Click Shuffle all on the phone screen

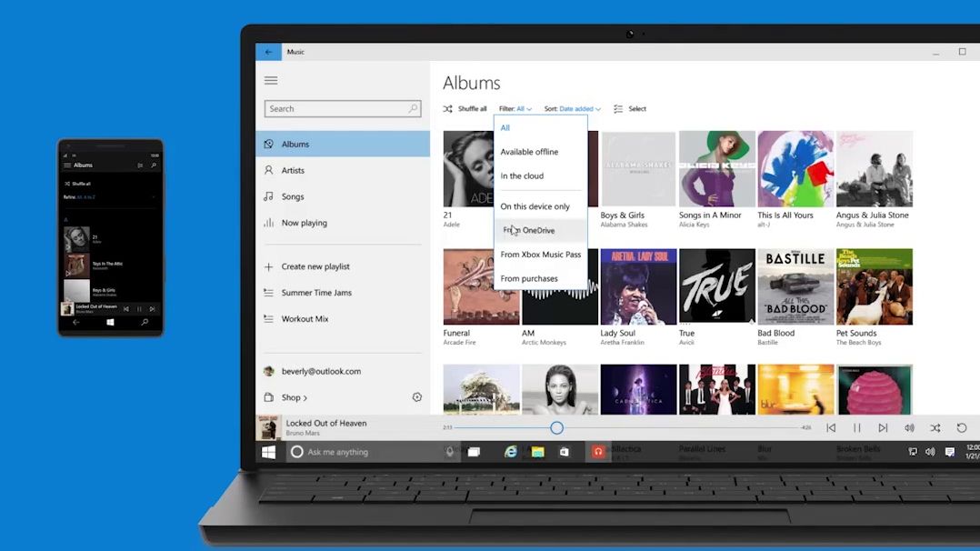tap(78, 184)
